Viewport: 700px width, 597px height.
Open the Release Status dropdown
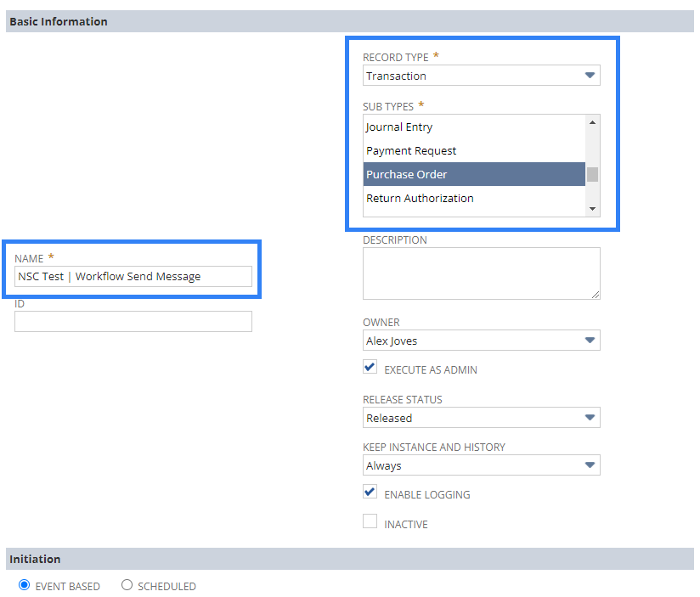(481, 418)
